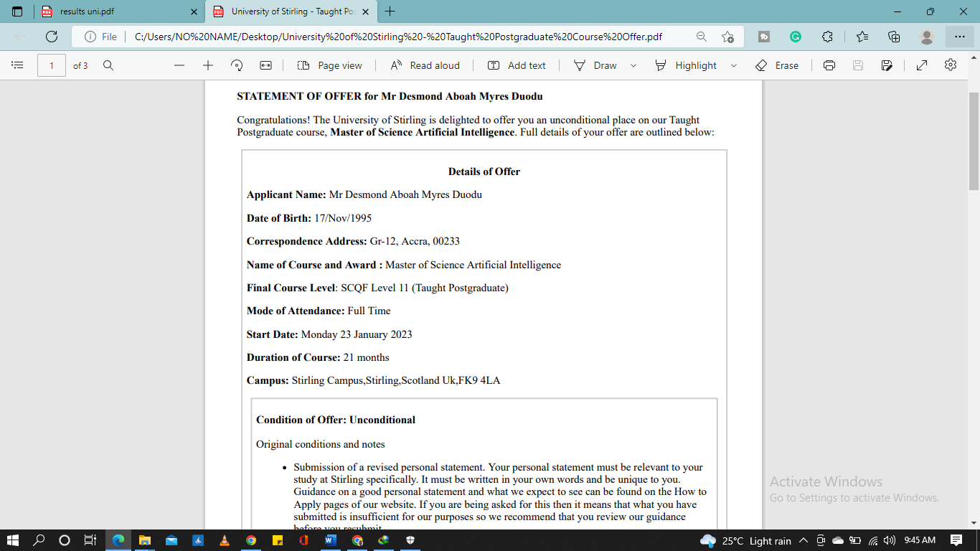The width and height of the screenshot is (980, 551).
Task: Open the Windows Start menu
Action: 14,540
